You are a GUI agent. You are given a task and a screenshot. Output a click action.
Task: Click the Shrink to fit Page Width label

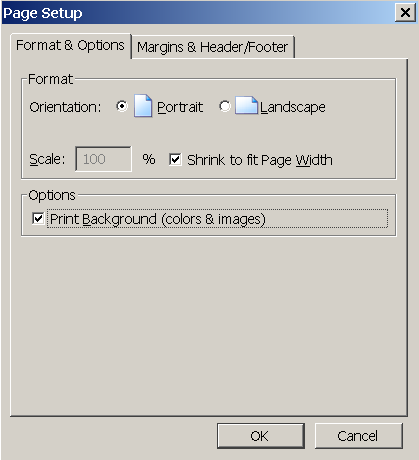coord(260,160)
